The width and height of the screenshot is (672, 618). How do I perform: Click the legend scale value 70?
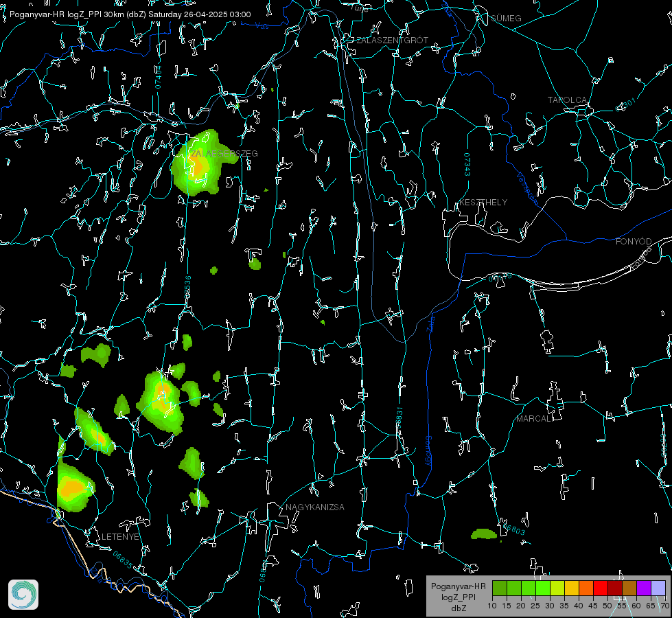(664, 606)
